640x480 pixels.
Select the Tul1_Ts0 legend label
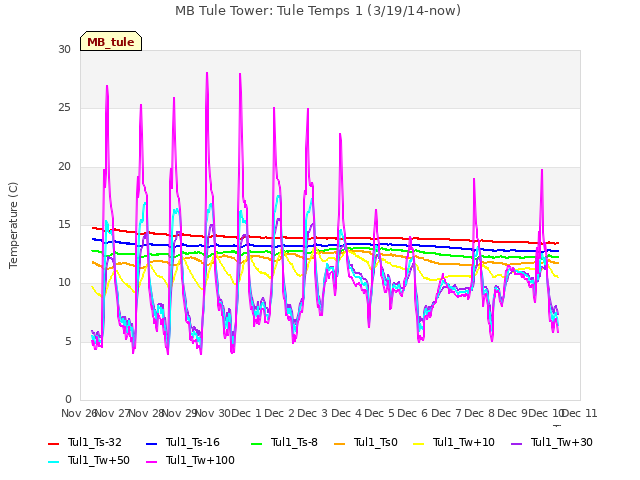(376, 442)
